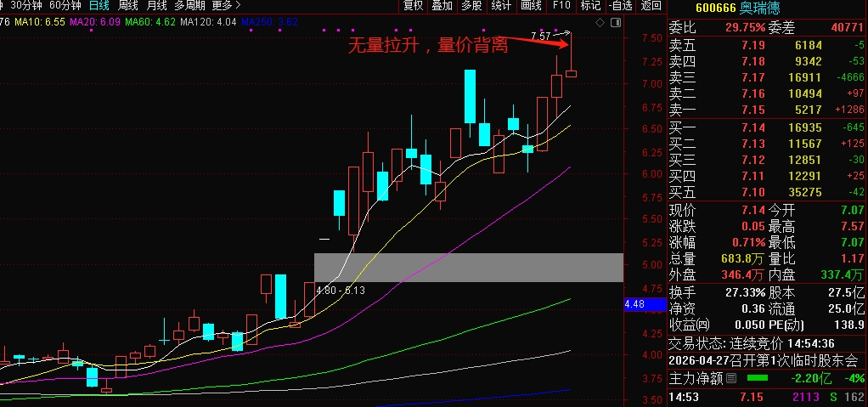Image resolution: width=868 pixels, height=407 pixels.
Task: Click the green 主力净额 flow bar
Action: [758, 378]
